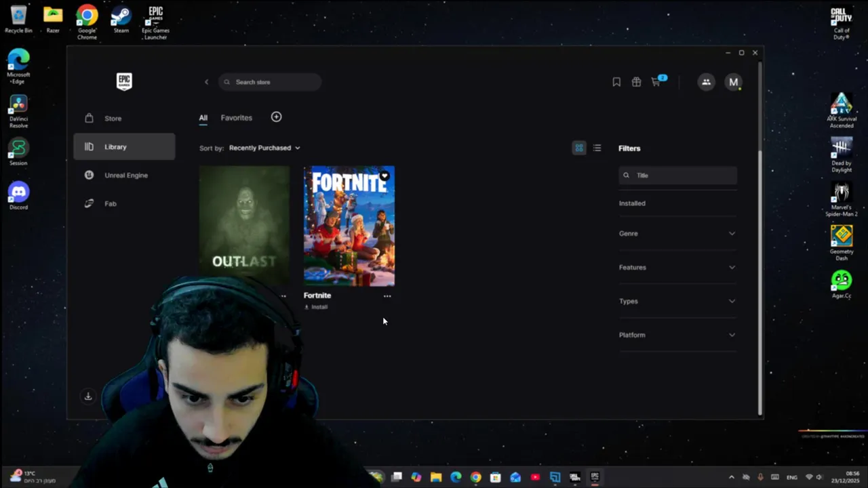Show hidden system tray icons
This screenshot has width=868, height=488.
tap(731, 477)
